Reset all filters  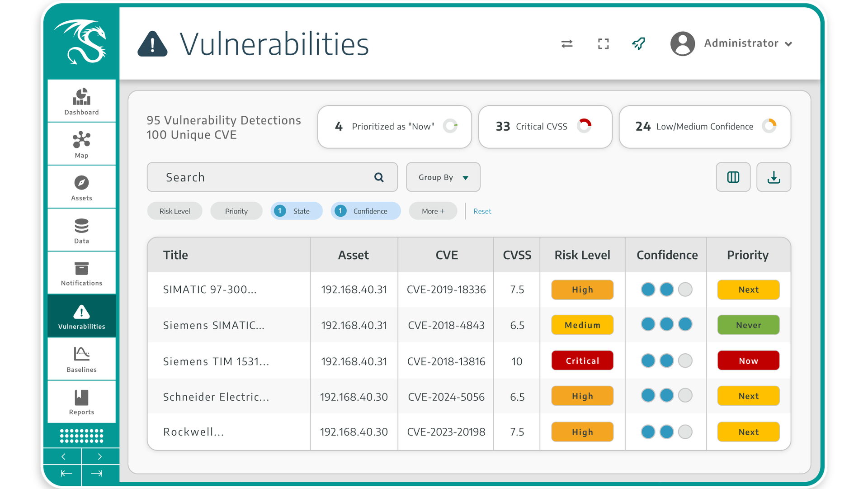(x=482, y=211)
